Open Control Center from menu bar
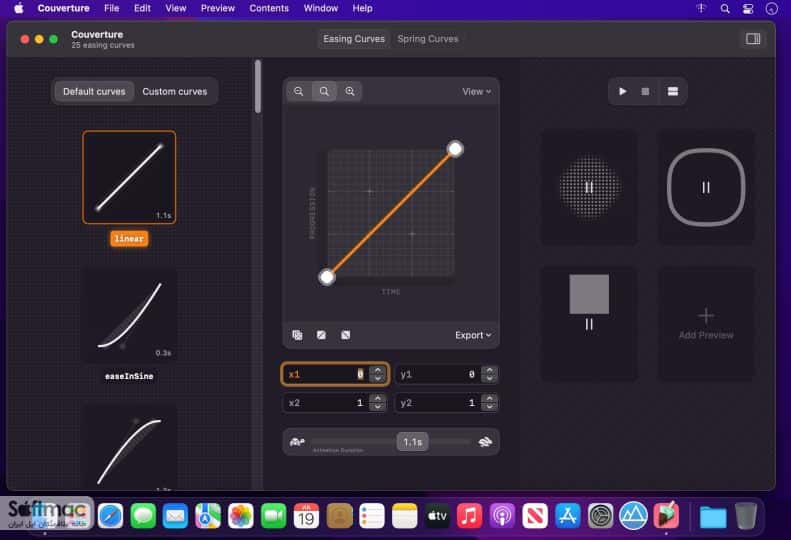The height and width of the screenshot is (540, 791). tap(748, 9)
